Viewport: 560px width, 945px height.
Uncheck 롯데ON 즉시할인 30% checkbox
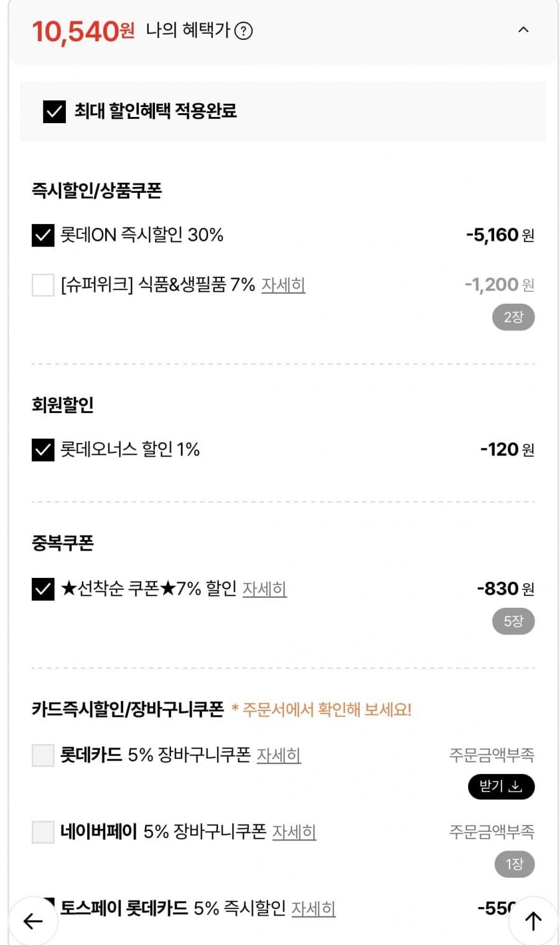(43, 235)
